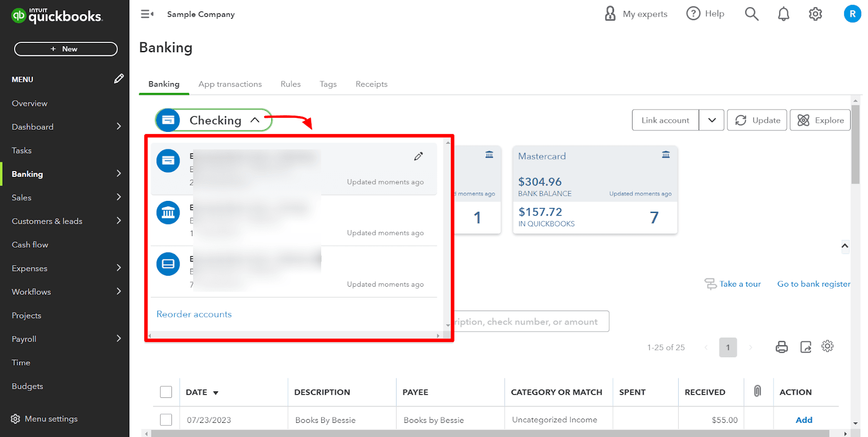Image resolution: width=868 pixels, height=437 pixels.
Task: Open the search magnifier icon
Action: (751, 14)
